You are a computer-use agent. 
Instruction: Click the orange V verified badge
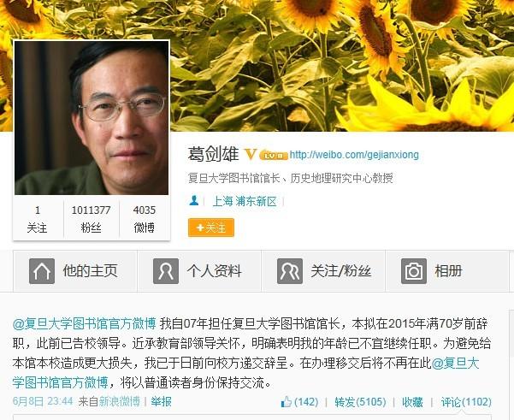click(x=251, y=153)
